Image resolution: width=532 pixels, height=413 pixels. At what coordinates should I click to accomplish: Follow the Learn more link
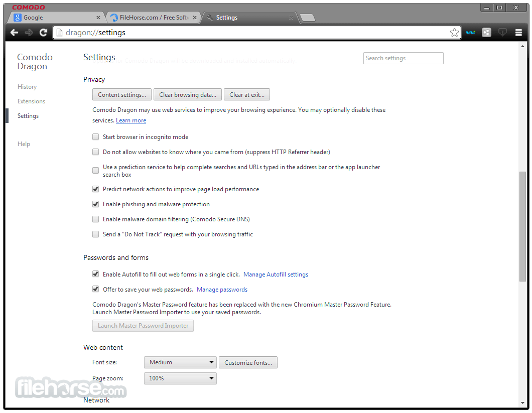click(x=131, y=120)
